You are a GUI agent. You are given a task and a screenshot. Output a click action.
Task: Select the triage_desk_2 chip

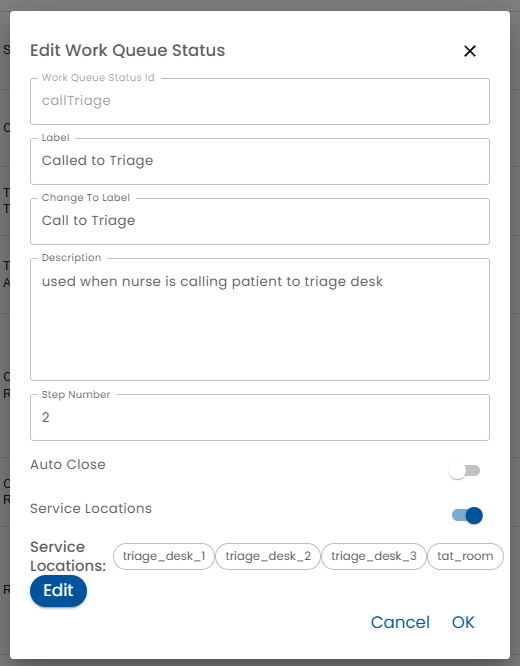[x=268, y=556]
